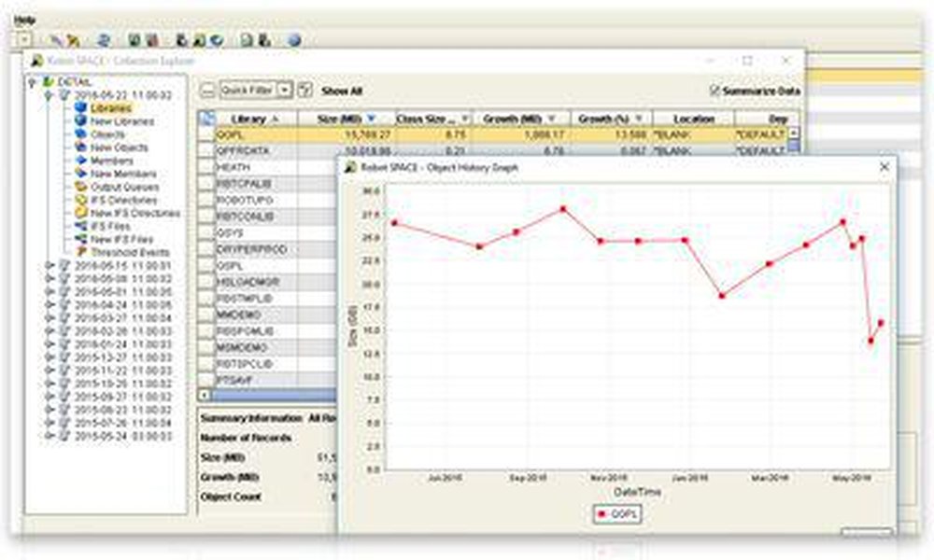The height and width of the screenshot is (560, 934).
Task: Click the wand toolbar icon
Action: 55,40
